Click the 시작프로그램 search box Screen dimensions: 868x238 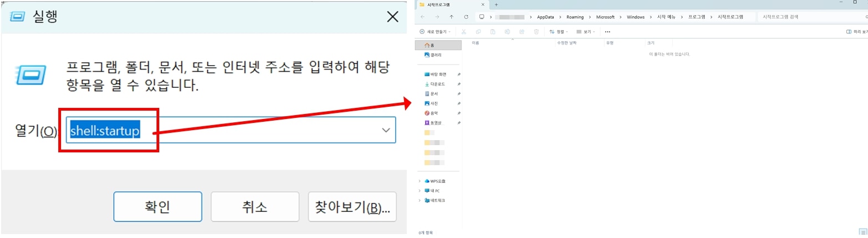[x=799, y=17]
